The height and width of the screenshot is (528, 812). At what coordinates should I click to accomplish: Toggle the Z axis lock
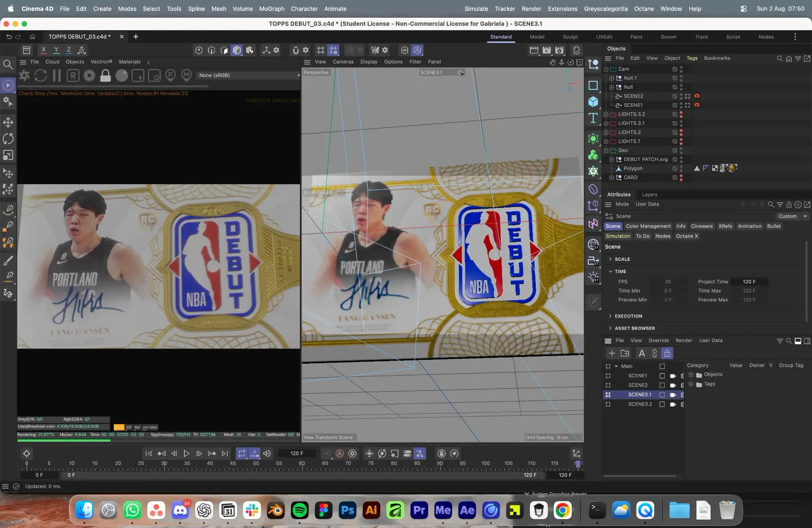coord(69,50)
